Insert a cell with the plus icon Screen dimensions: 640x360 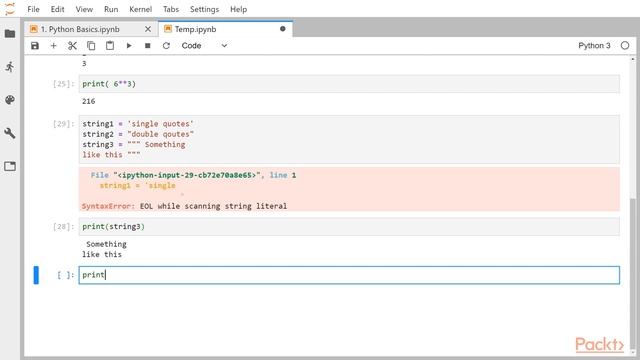pyautogui.click(x=53, y=46)
